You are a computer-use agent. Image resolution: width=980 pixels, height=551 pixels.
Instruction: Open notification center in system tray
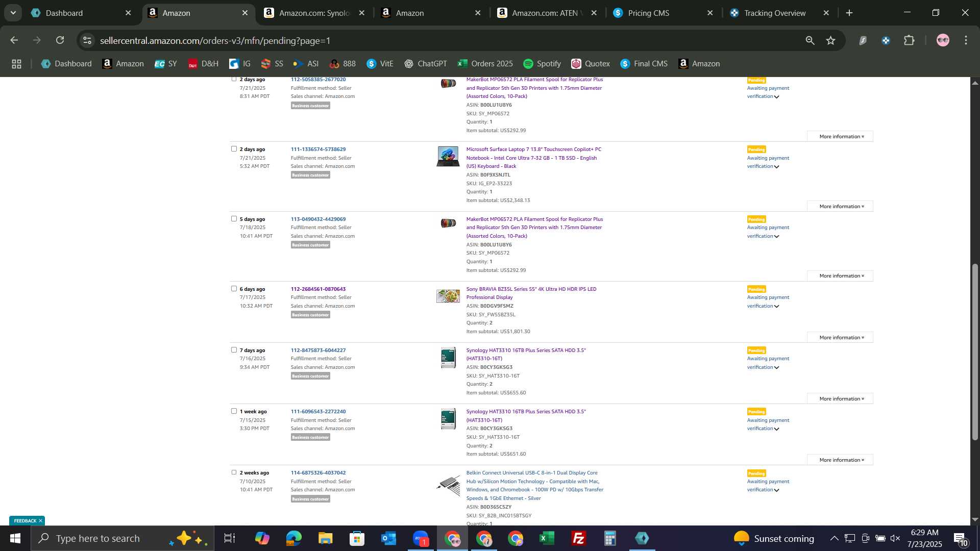[960, 538]
